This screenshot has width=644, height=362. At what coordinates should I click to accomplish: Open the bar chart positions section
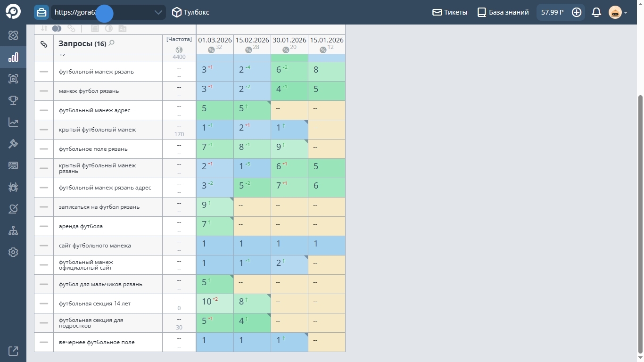(x=13, y=58)
